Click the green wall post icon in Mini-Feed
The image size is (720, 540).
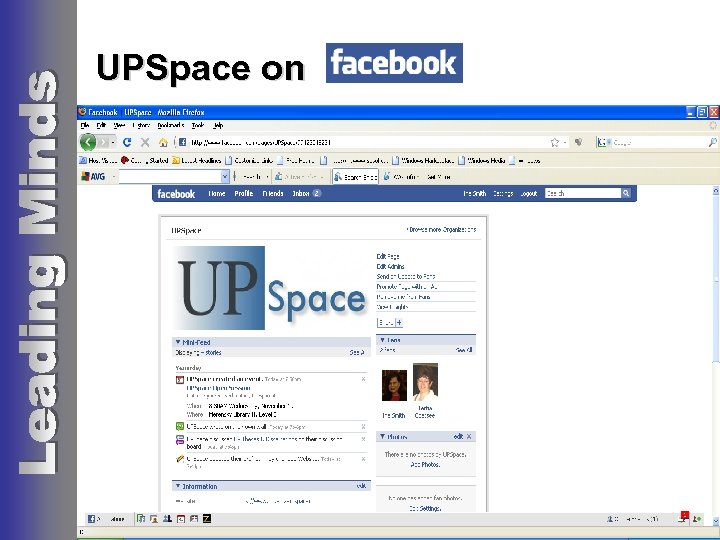tap(180, 427)
